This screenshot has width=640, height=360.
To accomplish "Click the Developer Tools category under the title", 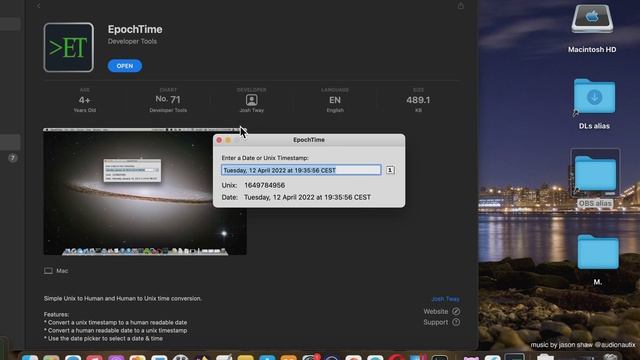I will click(132, 41).
